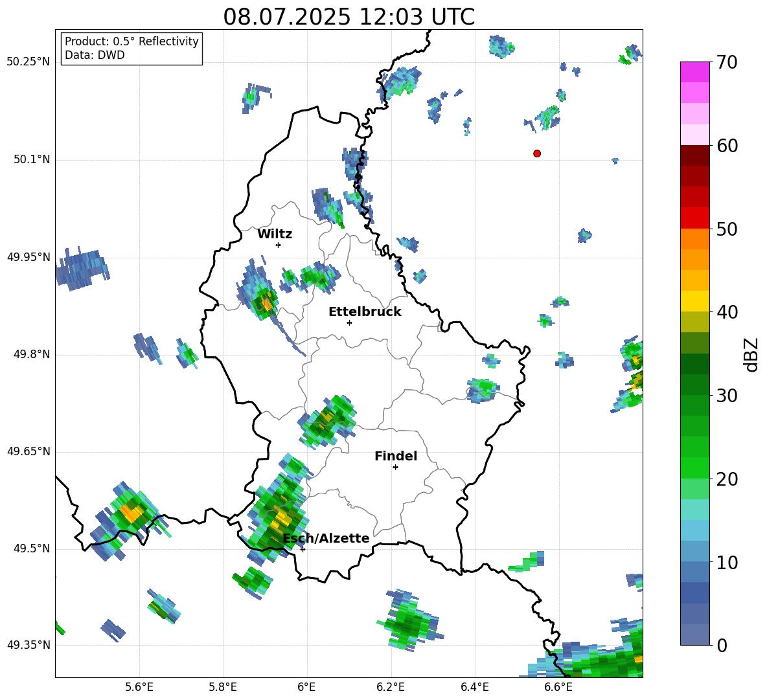Click the 0 value on the colorbar

tap(721, 645)
